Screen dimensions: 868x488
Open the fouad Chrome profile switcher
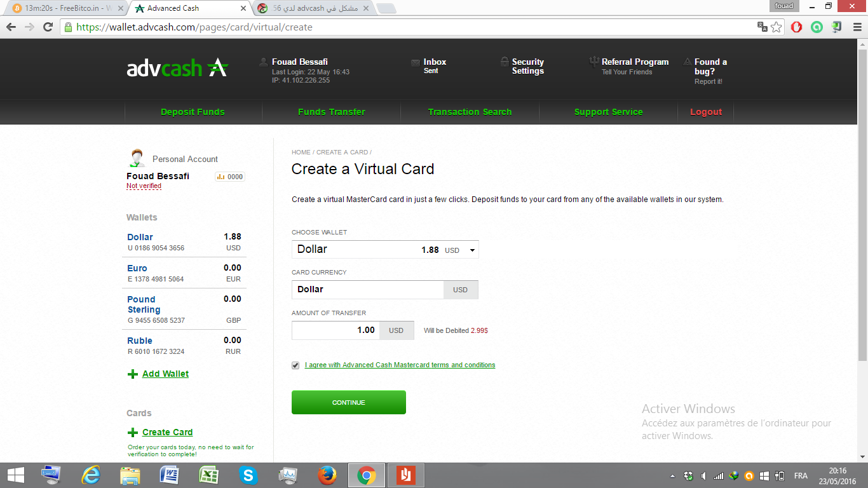pyautogui.click(x=784, y=6)
